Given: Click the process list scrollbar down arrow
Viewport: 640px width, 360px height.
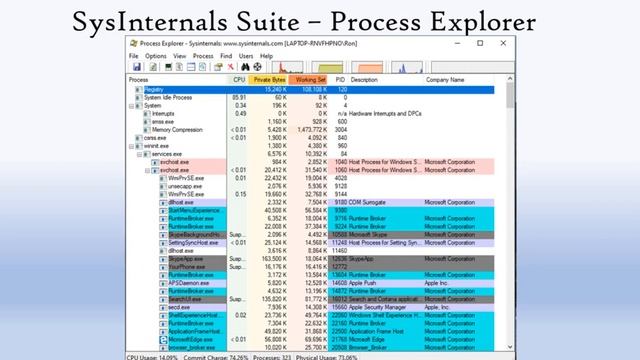Looking at the screenshot, I should 510,347.
